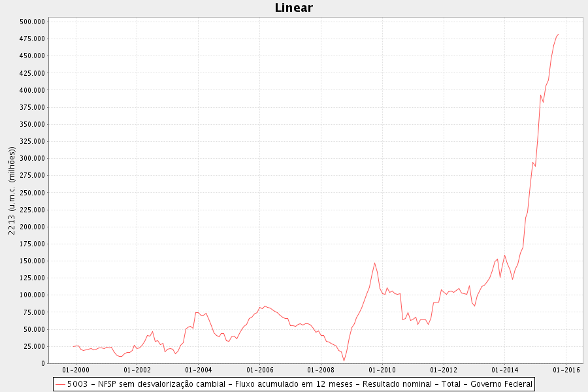Image resolution: width=588 pixels, height=392 pixels.
Task: Click the y-axis value 75.000
Action: (34, 312)
